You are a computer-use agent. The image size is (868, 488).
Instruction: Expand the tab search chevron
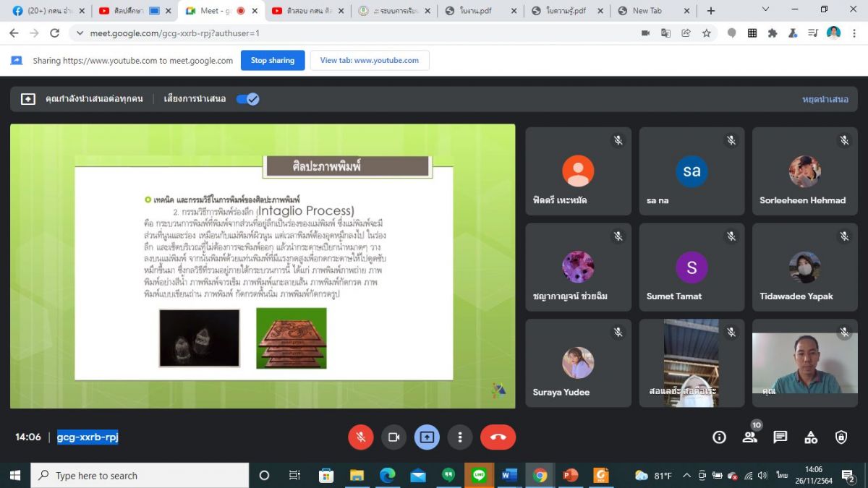point(766,9)
